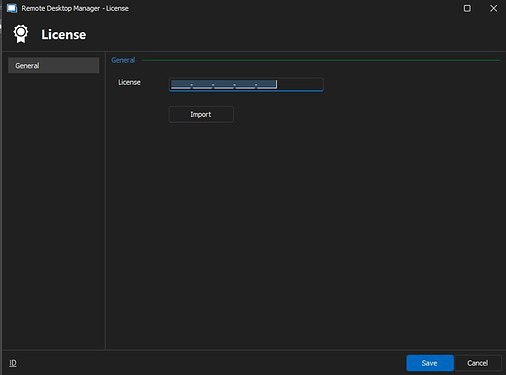Cancel the license dialog
The height and width of the screenshot is (375, 506).
click(478, 363)
